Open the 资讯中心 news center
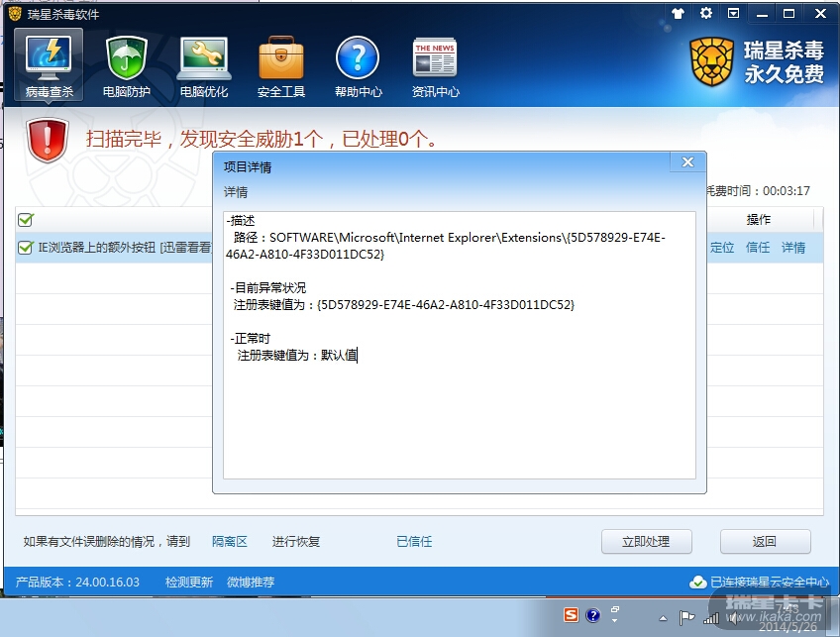 click(435, 67)
